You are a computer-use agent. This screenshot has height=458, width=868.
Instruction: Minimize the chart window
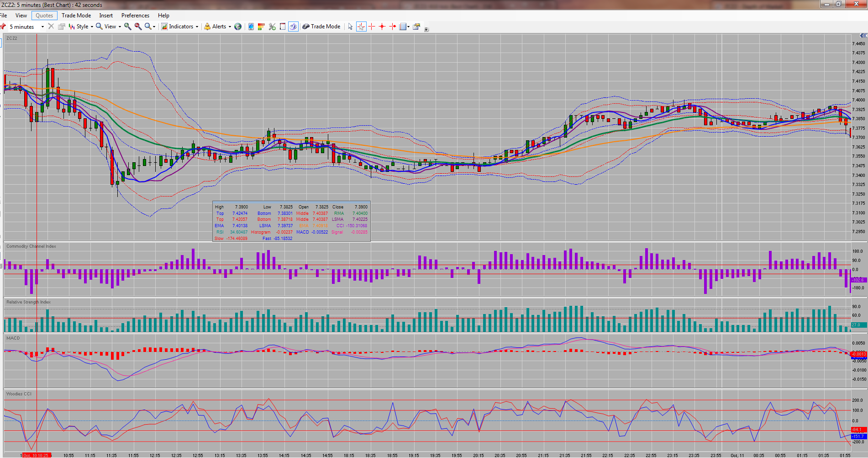tap(827, 4)
